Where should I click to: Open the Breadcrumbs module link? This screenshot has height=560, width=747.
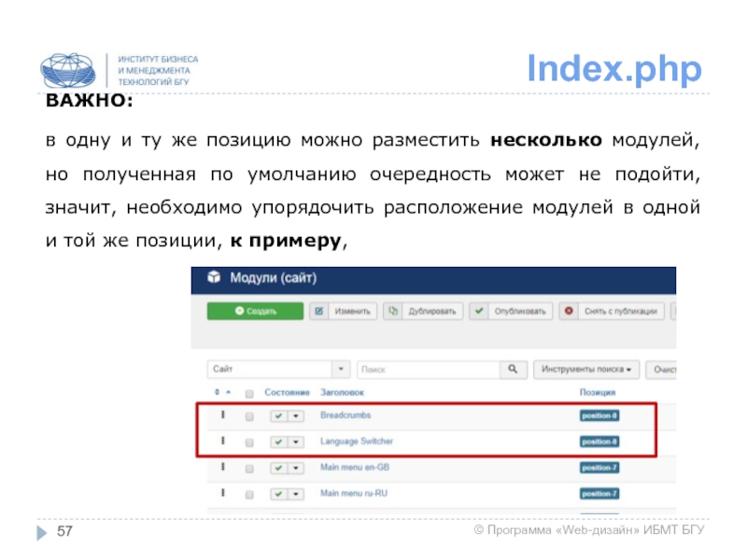pos(345,415)
